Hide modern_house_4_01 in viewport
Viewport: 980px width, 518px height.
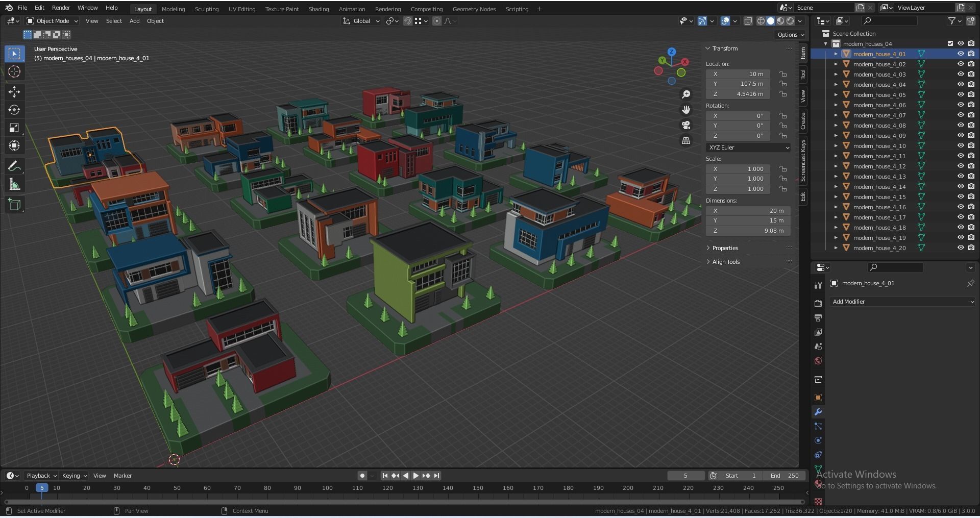[961, 54]
